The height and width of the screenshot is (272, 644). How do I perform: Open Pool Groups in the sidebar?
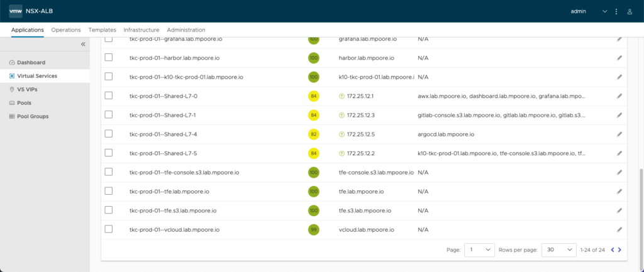click(45, 116)
